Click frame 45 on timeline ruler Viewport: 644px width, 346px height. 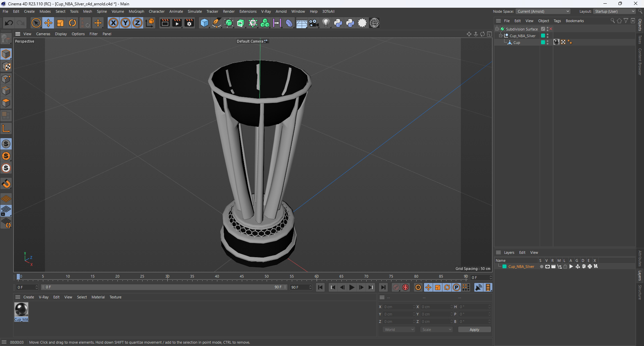[x=242, y=277]
